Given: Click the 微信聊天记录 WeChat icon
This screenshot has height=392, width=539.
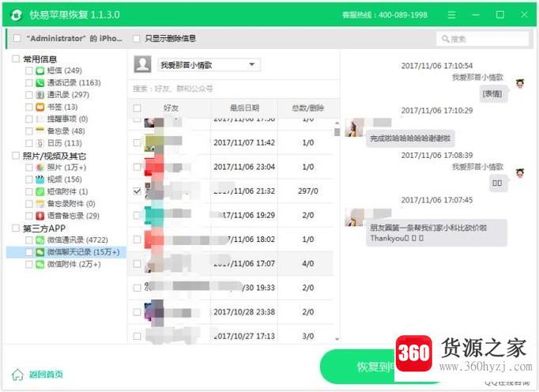Looking at the screenshot, I should click(x=40, y=252).
